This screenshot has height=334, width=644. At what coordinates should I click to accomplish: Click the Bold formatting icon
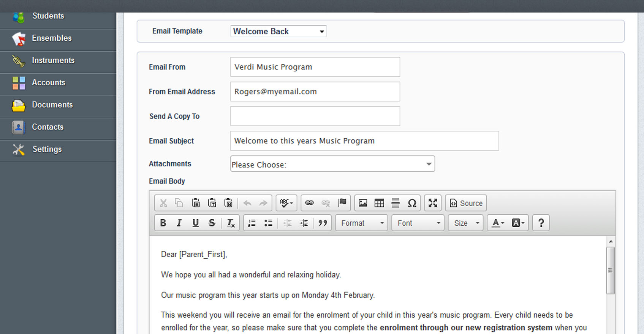163,223
